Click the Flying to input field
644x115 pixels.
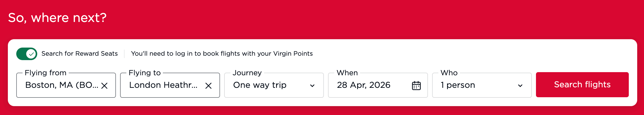tap(163, 85)
